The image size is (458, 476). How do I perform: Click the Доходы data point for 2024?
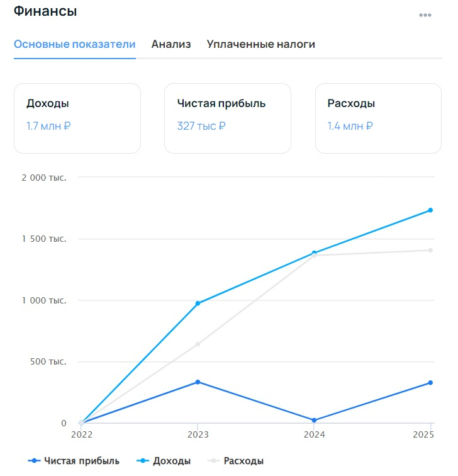click(x=314, y=252)
